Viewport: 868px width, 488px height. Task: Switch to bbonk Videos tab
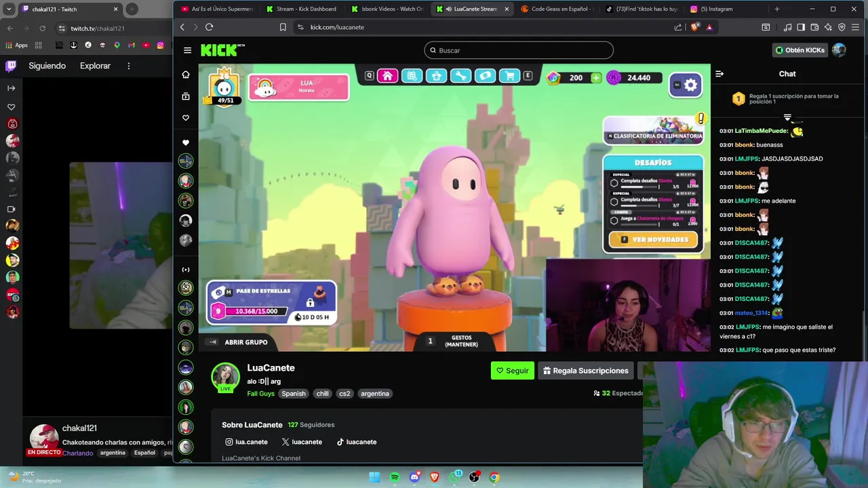[x=387, y=9]
